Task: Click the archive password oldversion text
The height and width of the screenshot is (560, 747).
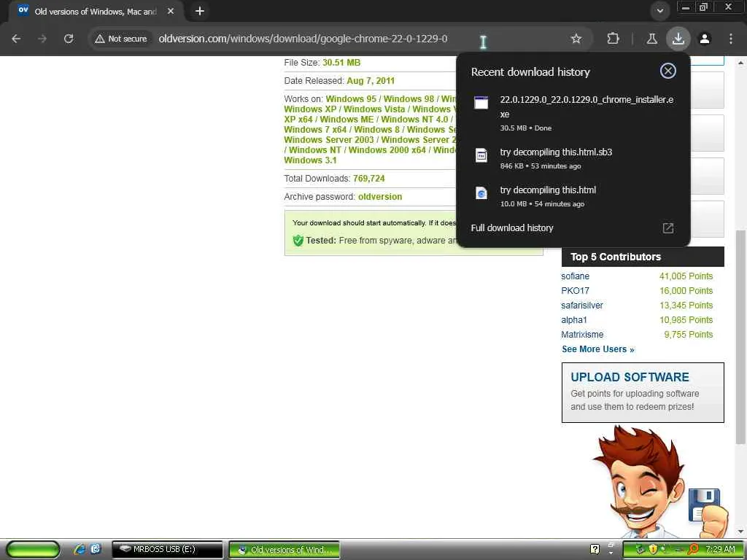Action: coord(379,197)
